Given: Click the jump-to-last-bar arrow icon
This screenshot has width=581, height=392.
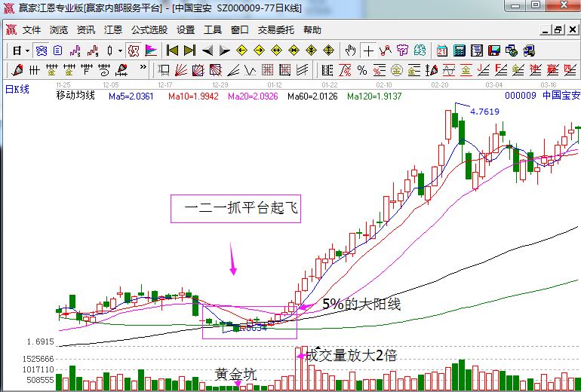Looking at the screenshot, I should pos(189,51).
